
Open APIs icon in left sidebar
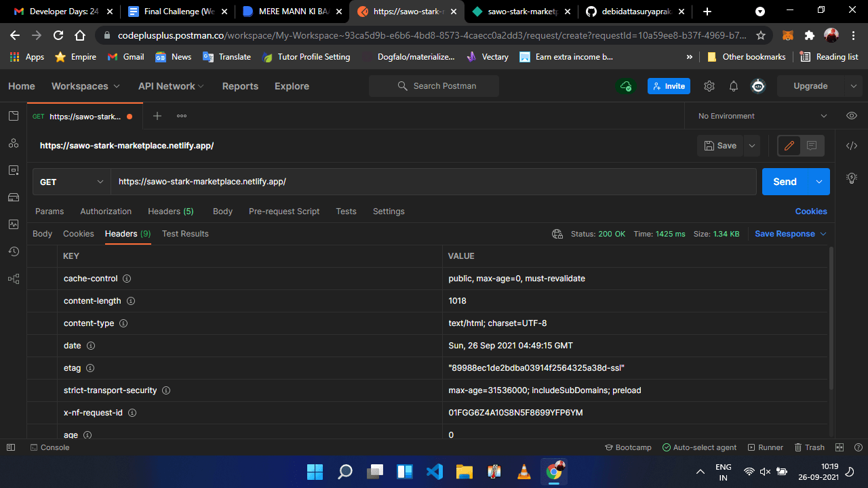point(14,143)
